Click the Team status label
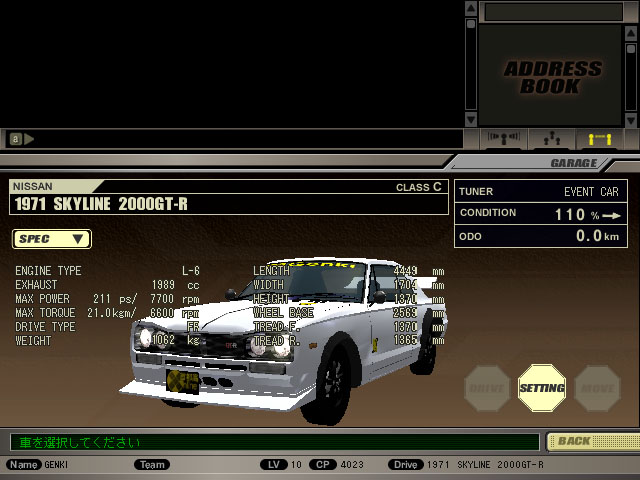Screen dimensions: 640x480 pyautogui.click(x=152, y=464)
